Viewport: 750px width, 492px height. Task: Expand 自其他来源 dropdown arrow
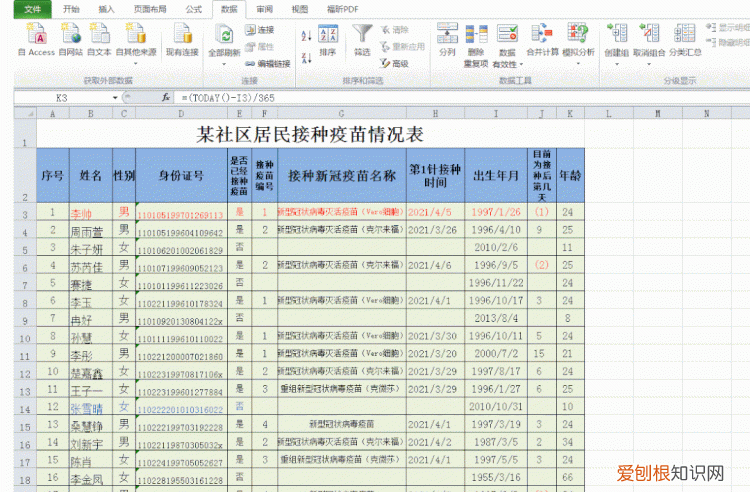click(136, 63)
